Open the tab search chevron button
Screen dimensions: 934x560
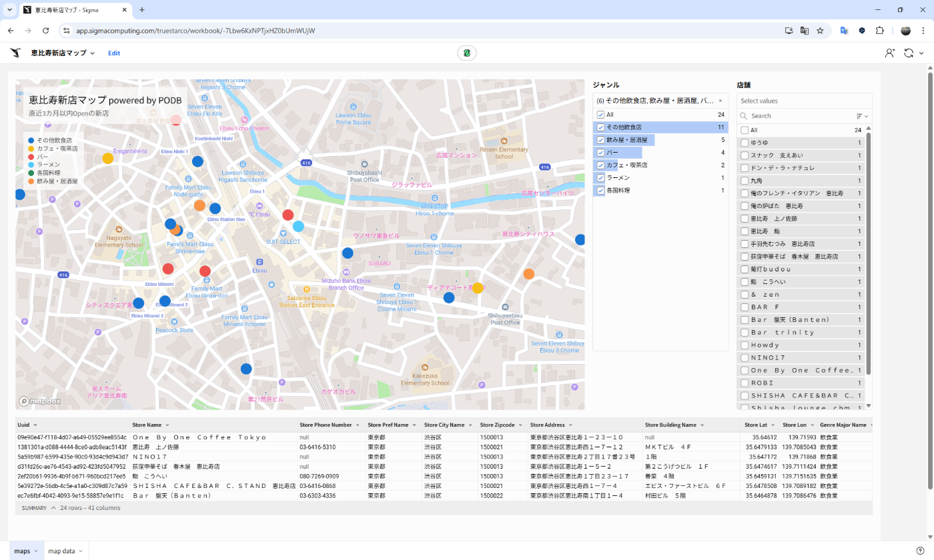[x=9, y=10]
